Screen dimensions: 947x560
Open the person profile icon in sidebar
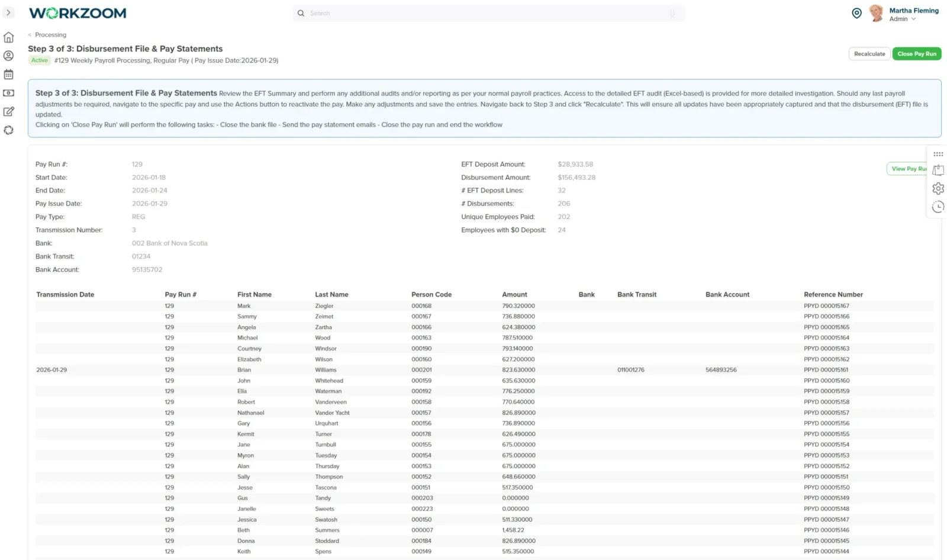click(x=8, y=56)
